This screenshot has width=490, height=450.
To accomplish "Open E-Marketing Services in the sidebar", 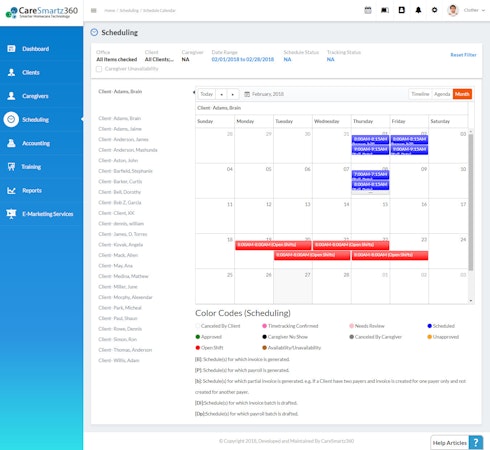I will click(47, 214).
